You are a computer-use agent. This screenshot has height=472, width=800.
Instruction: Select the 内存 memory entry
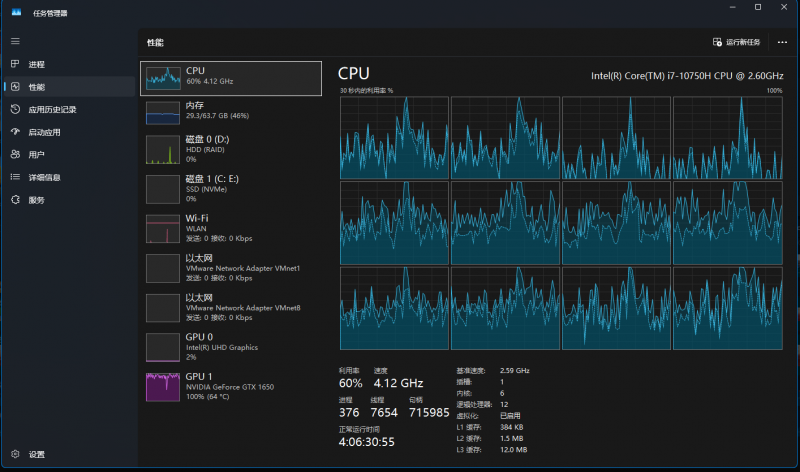(x=232, y=111)
